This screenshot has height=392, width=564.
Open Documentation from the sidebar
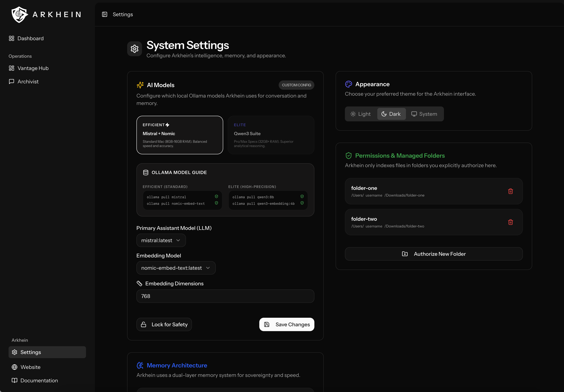pos(39,380)
